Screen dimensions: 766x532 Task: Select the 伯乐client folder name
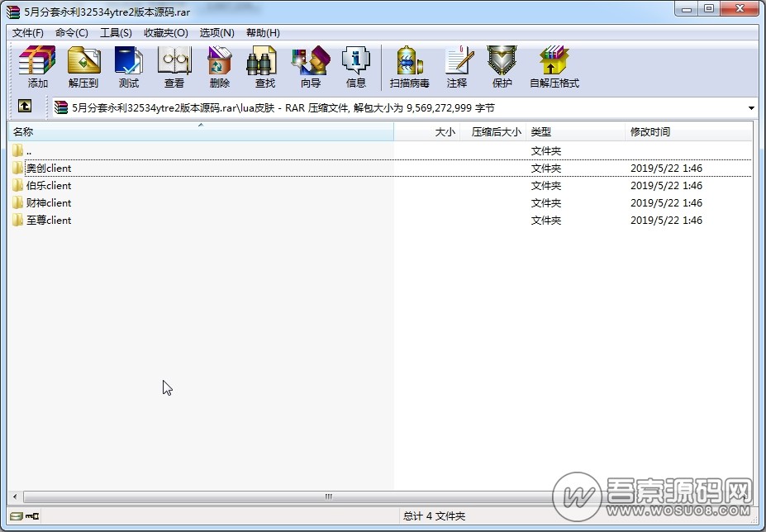pos(49,186)
